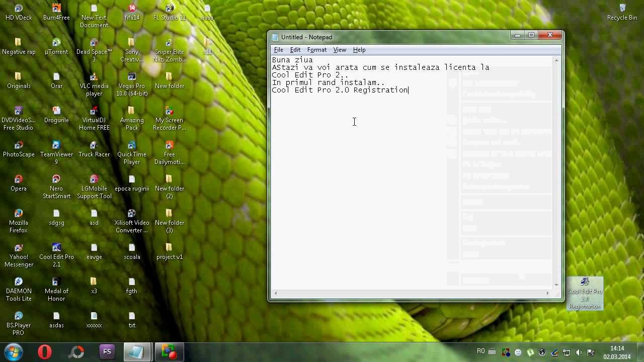
Task: Select the fifa14 desktop icon
Action: [132, 13]
